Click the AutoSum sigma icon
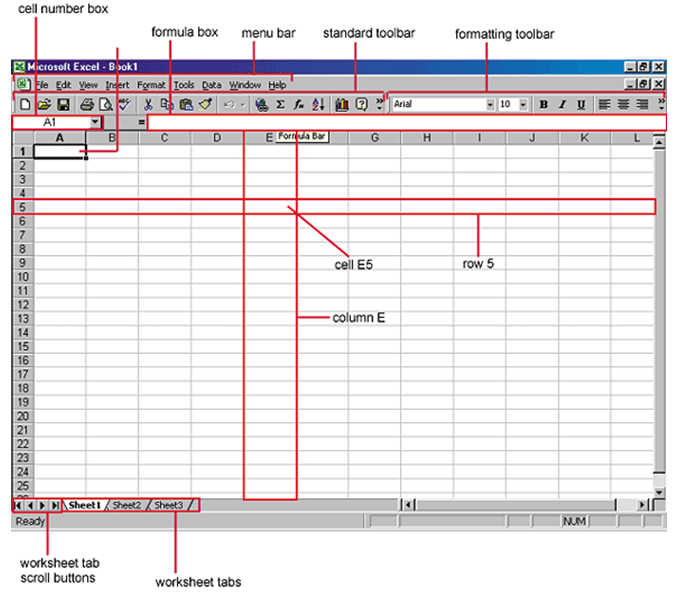 click(280, 104)
